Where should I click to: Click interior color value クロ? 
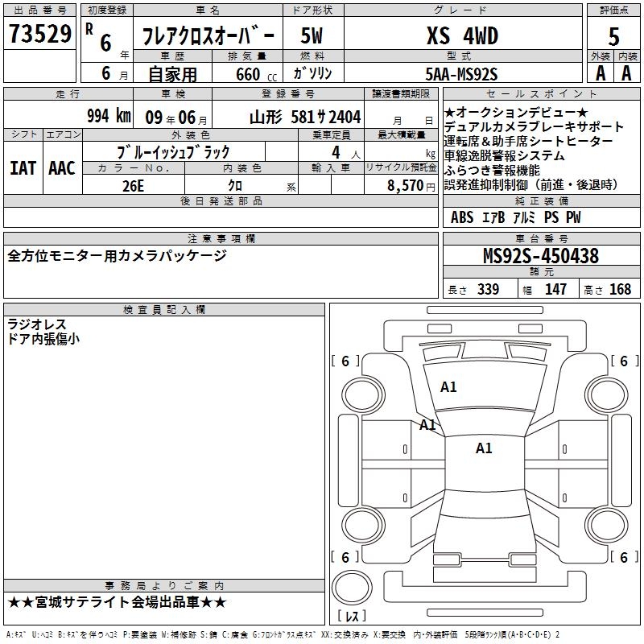coord(235,186)
